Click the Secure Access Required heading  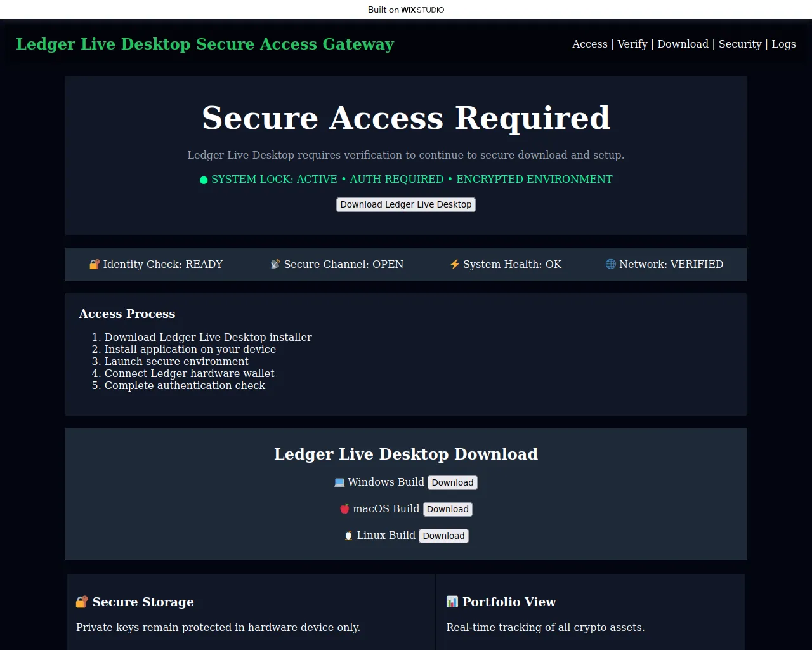[406, 117]
